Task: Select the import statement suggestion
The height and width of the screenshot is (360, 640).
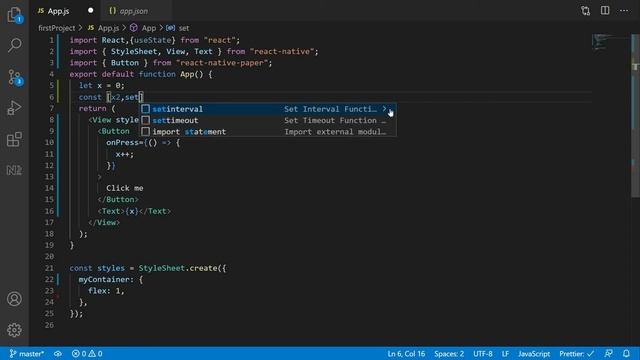Action: 268,132
